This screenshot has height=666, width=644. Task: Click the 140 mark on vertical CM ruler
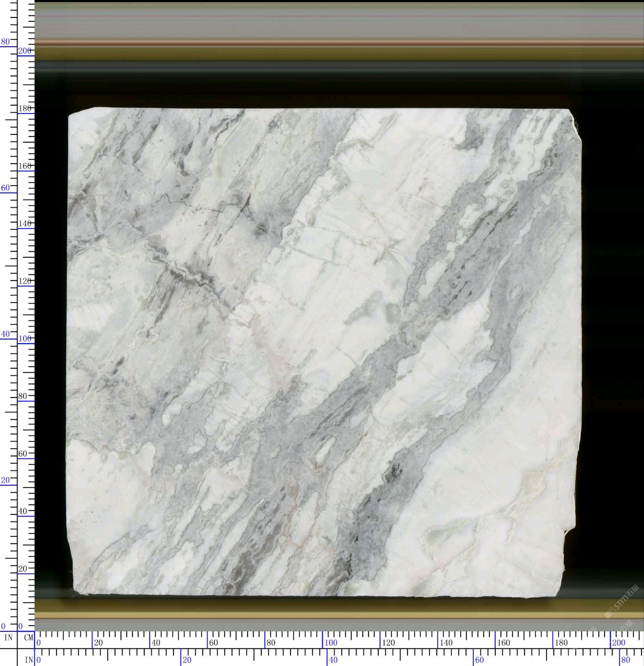point(24,223)
